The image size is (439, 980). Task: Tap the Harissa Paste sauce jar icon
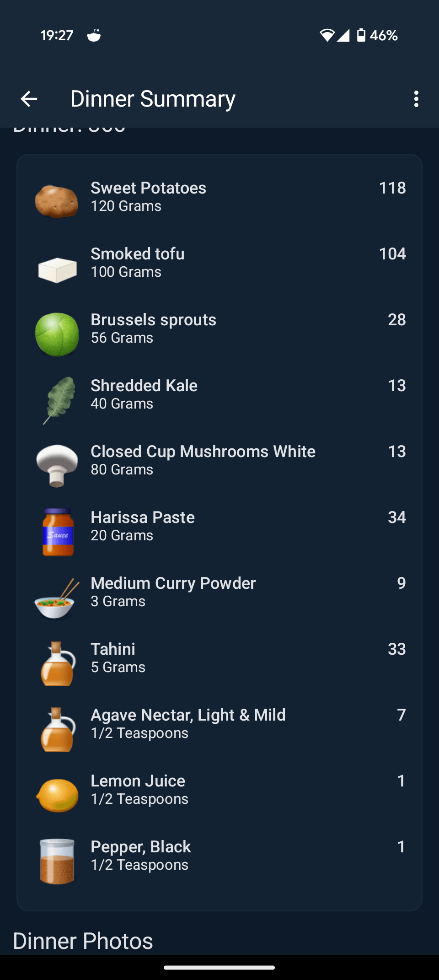pos(58,532)
